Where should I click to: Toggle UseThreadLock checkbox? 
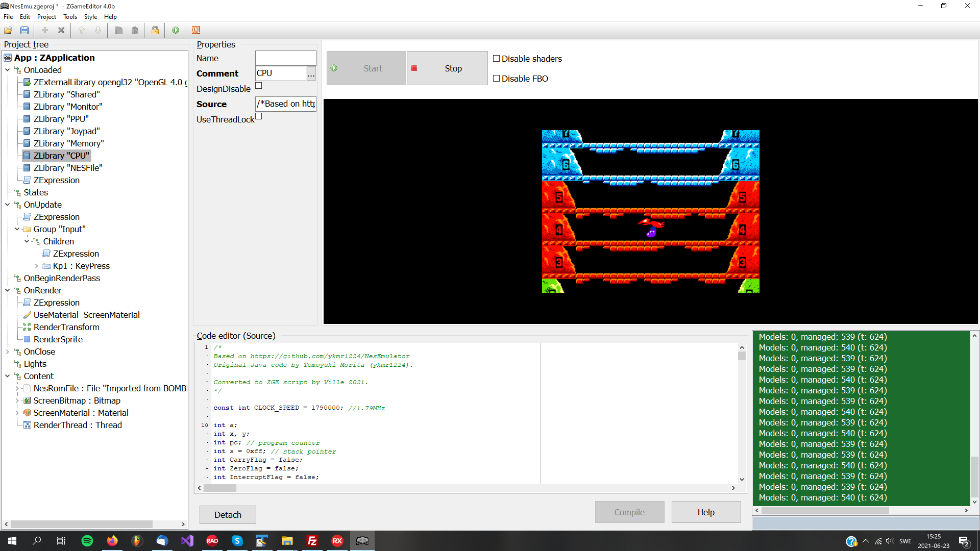click(x=259, y=116)
